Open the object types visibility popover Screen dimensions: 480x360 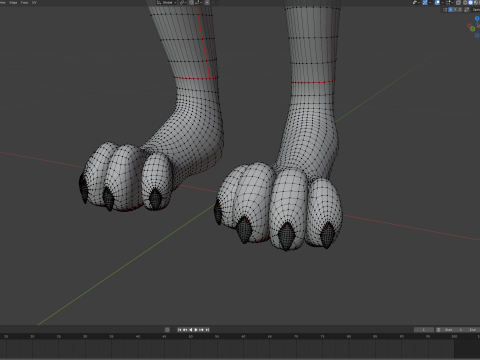(x=417, y=2)
